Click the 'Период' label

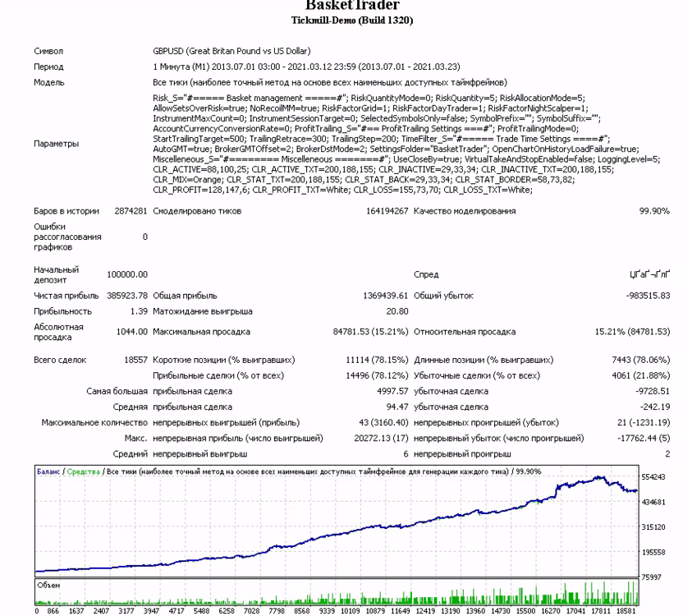(48, 67)
